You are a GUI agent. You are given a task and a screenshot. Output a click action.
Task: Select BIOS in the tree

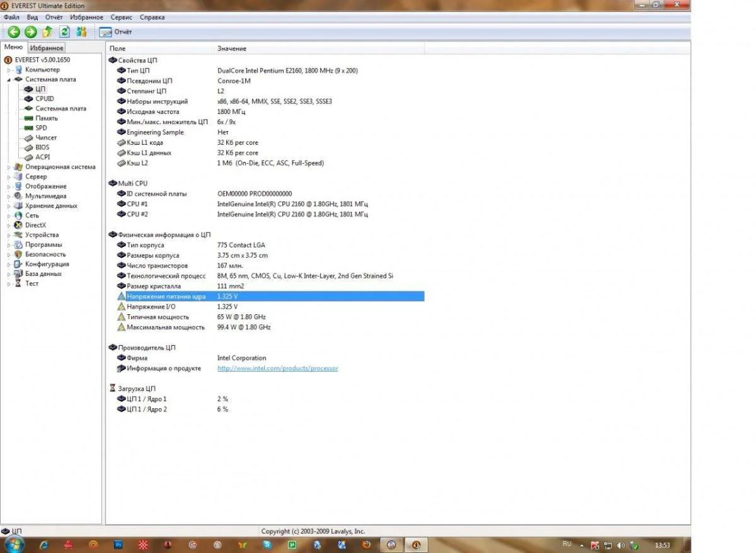42,147
